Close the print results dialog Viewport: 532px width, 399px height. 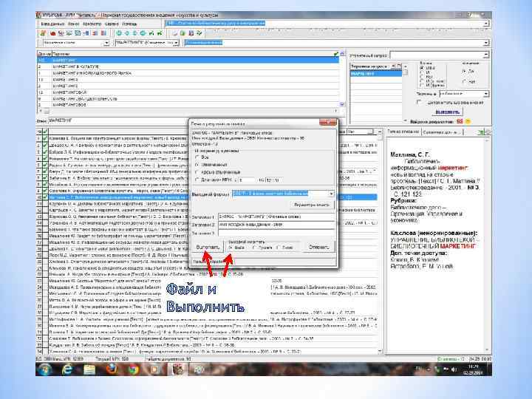click(328, 123)
